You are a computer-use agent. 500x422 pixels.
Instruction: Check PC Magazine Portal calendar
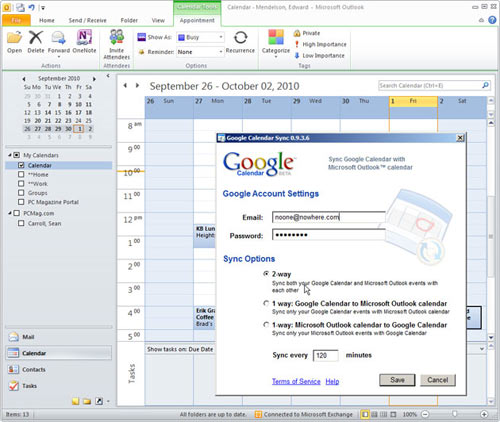(21, 202)
